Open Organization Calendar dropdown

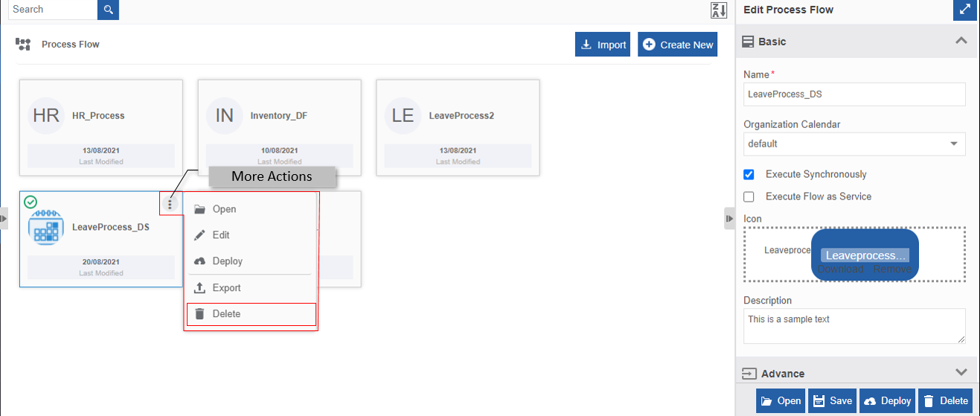point(854,144)
